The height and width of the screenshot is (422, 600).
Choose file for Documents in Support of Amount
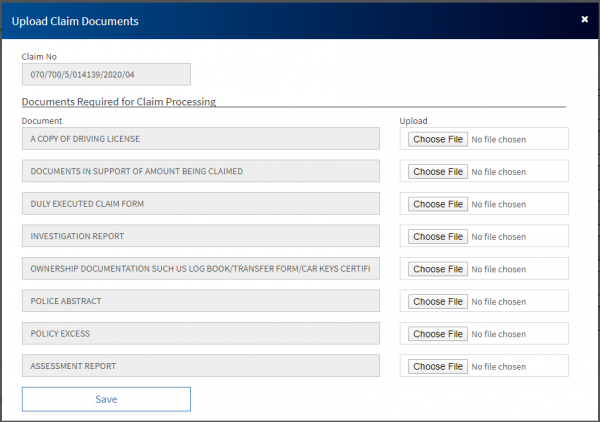pos(437,172)
